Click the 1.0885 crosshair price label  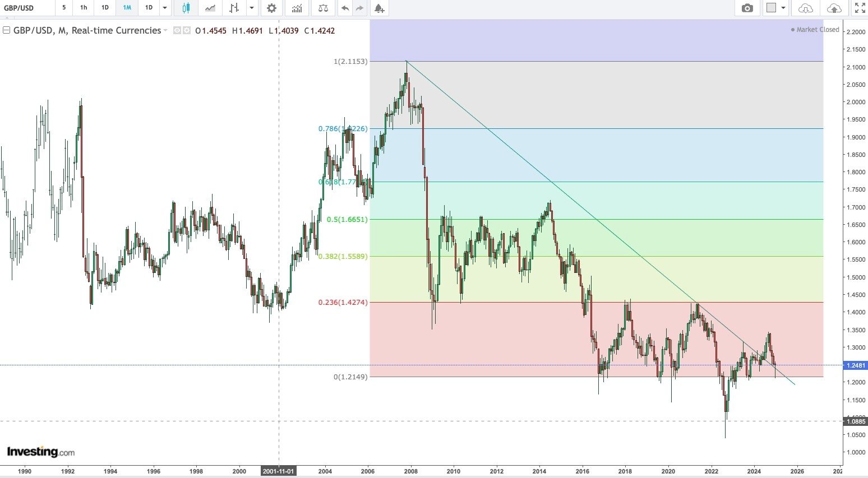click(855, 421)
